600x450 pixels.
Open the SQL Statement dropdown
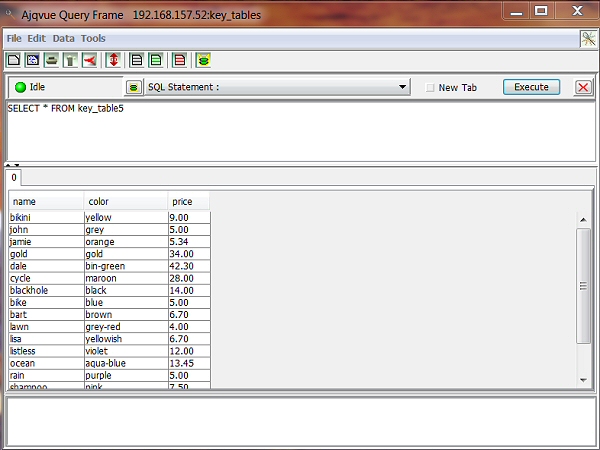[x=403, y=87]
